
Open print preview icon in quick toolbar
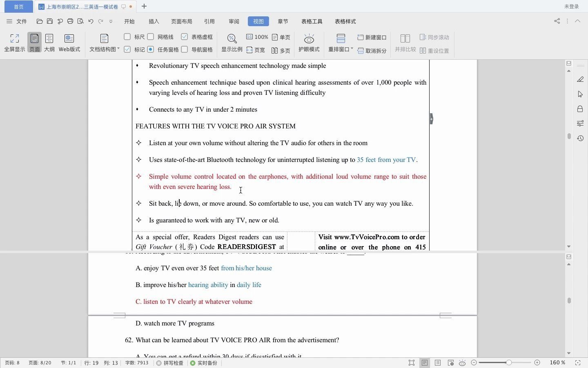80,21
